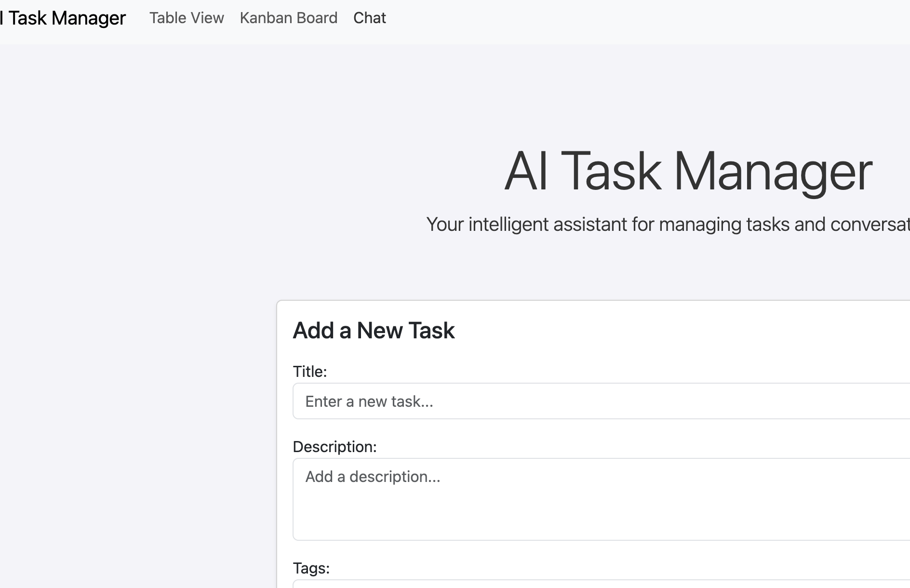Click blank card space right of Add a New Task
Viewport: 910px width, 588px height.
675,331
